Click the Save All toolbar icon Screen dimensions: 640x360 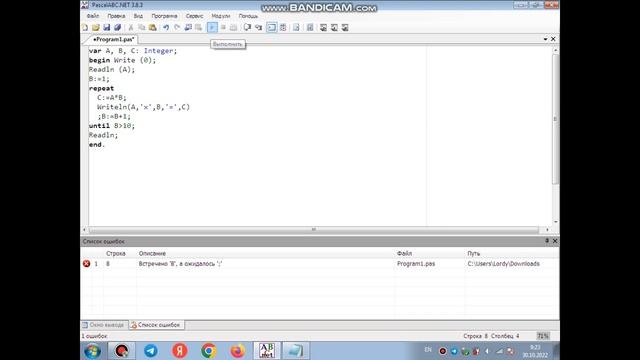tap(118, 27)
